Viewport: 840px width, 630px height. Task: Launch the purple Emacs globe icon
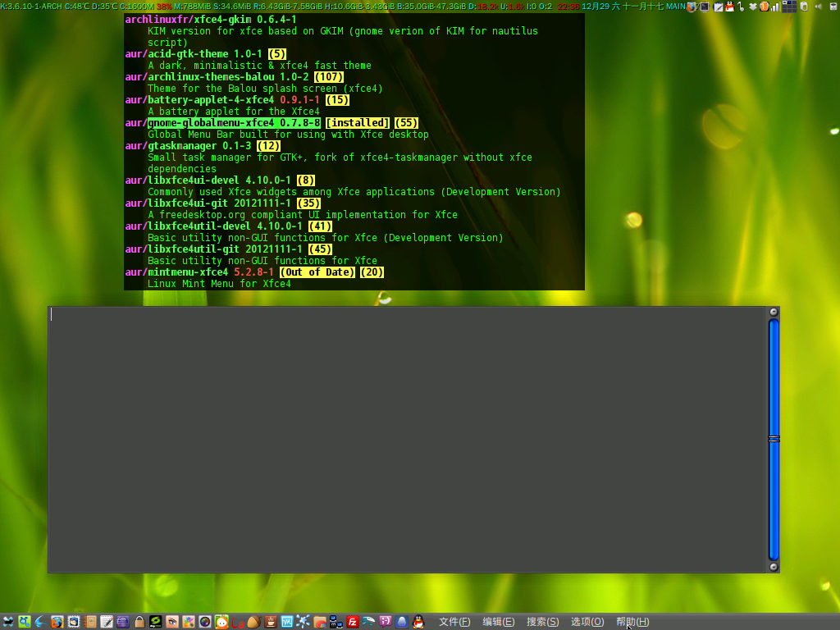click(x=123, y=622)
